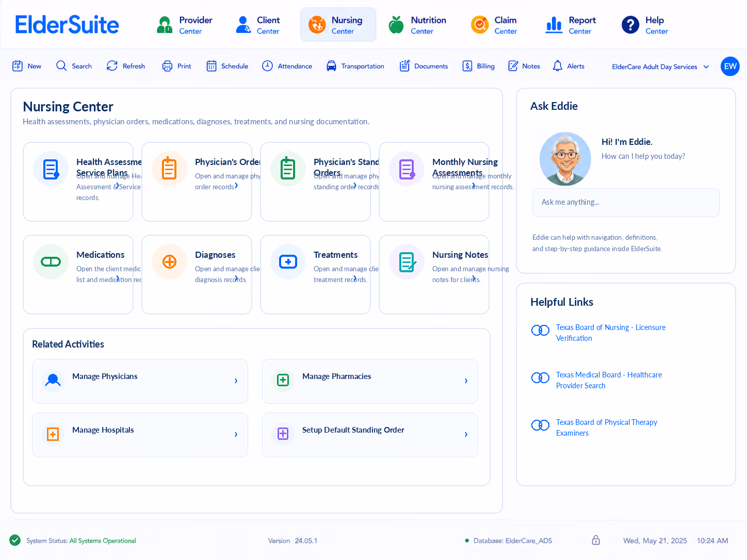Click the Search magnifier icon
The width and height of the screenshot is (747, 560).
pos(61,66)
